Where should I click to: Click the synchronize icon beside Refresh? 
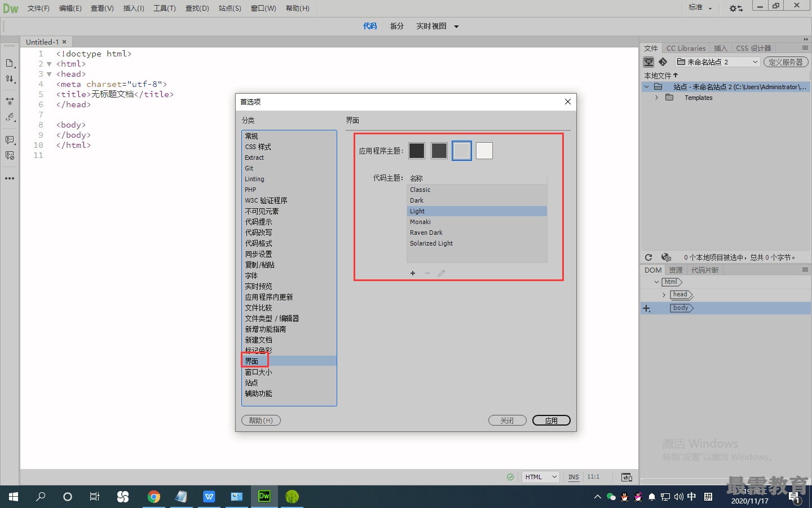point(666,257)
